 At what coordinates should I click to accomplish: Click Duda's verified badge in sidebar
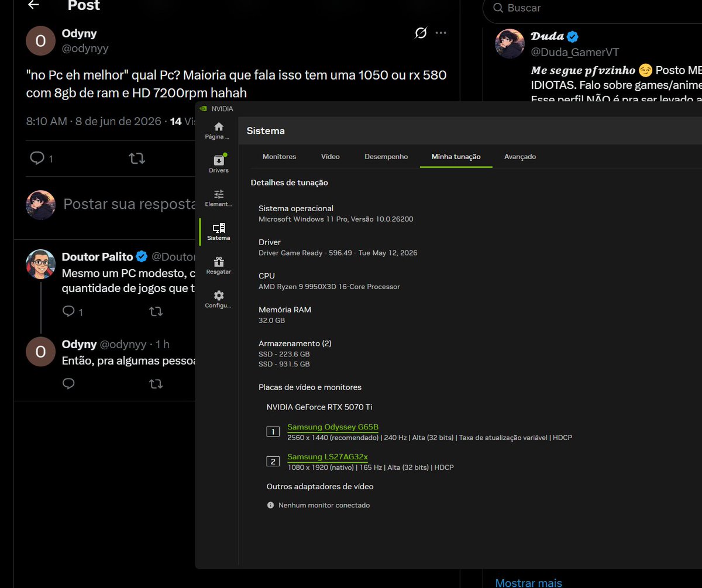pos(573,37)
